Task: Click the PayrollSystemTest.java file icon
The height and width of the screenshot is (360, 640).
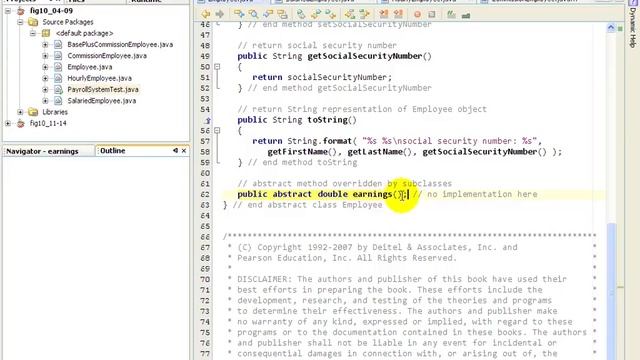Action: point(58,89)
